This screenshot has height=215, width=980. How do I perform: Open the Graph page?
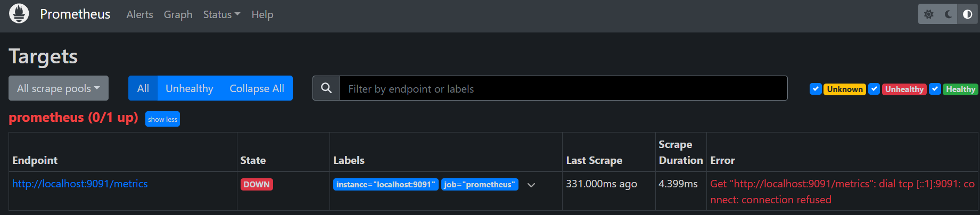click(x=178, y=14)
